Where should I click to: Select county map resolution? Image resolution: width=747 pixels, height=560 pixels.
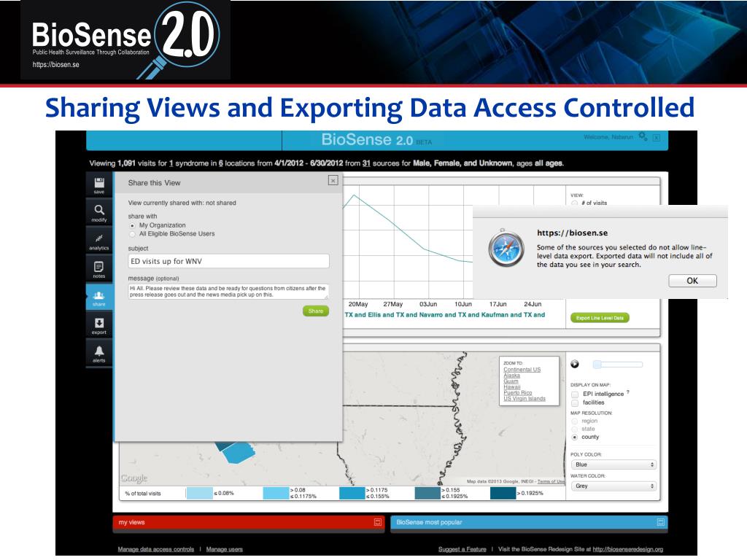click(575, 437)
